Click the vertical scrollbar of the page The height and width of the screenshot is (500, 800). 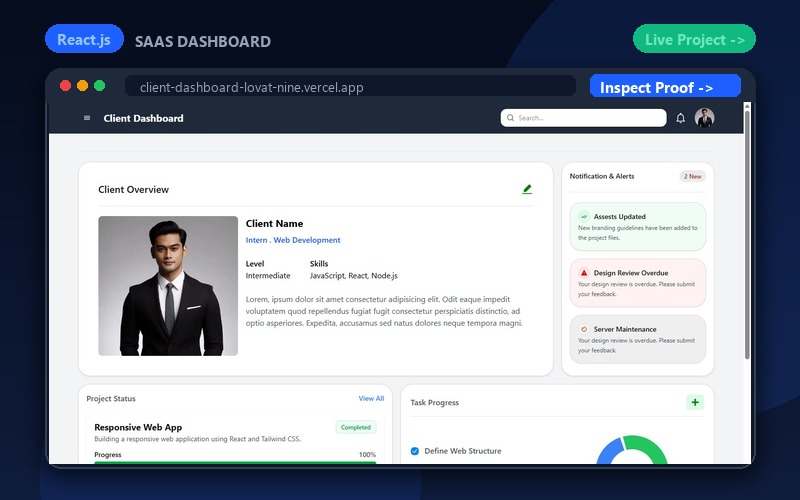[x=747, y=235]
